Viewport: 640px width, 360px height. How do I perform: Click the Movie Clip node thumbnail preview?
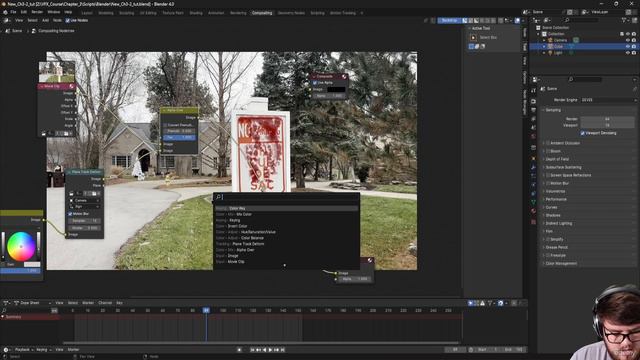pyautogui.click(x=57, y=72)
